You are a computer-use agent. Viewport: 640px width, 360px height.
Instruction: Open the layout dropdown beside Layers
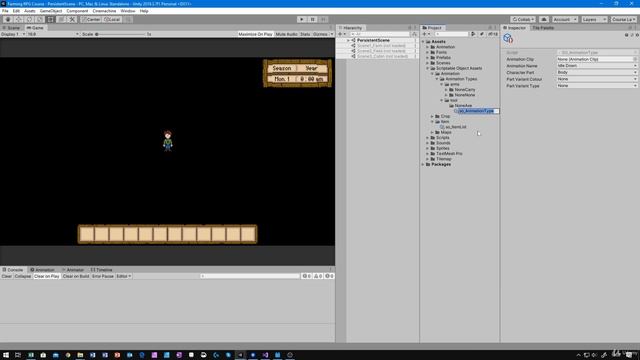coord(623,19)
